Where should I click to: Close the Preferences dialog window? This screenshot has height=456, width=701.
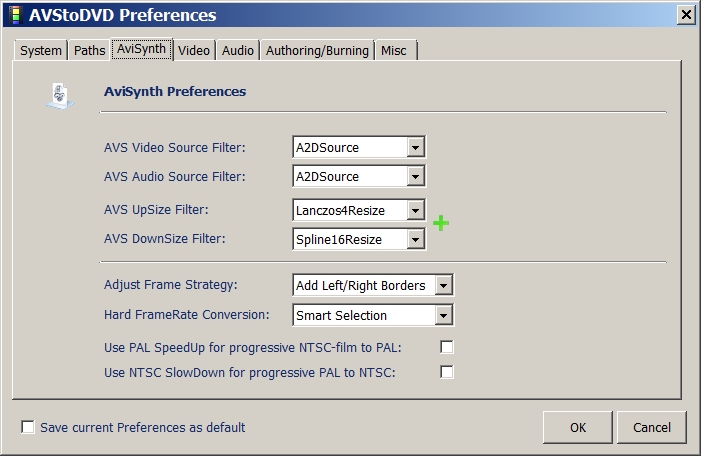[x=686, y=14]
